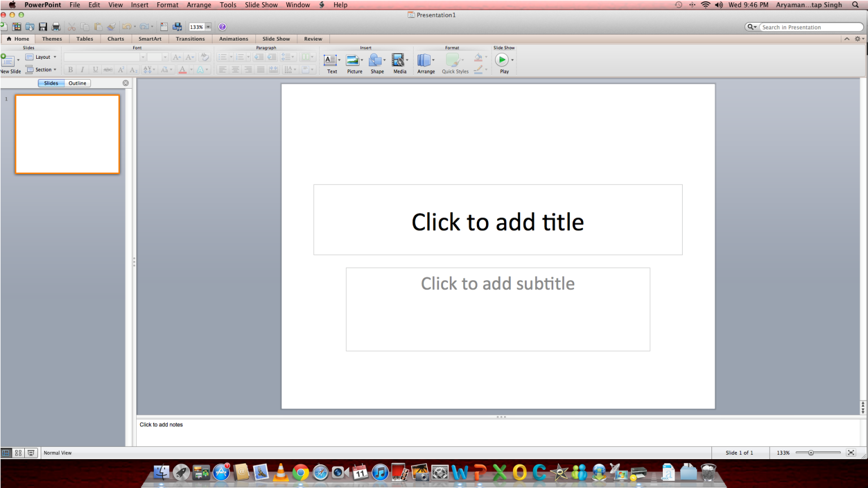Switch to Slide Sorter view
868x488 pixels.
19,453
